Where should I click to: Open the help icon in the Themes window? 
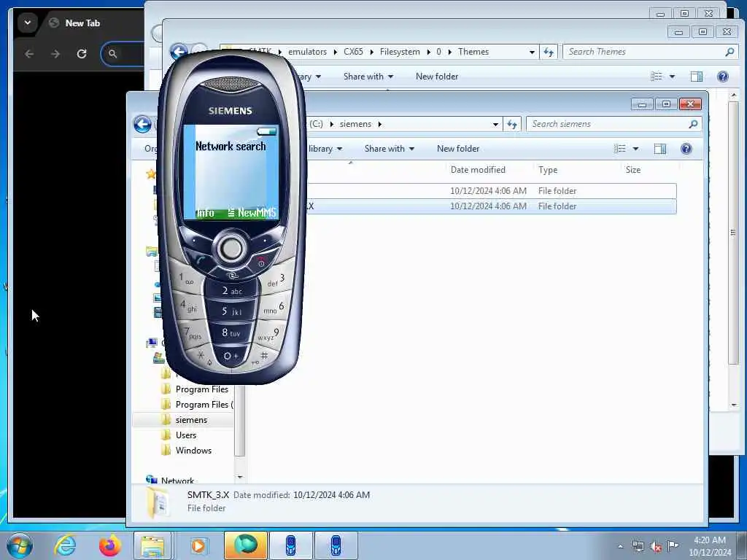pyautogui.click(x=723, y=76)
